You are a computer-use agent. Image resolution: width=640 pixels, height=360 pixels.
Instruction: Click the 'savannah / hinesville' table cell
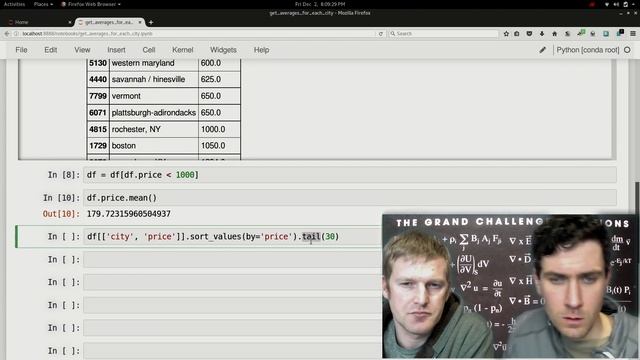click(x=154, y=79)
